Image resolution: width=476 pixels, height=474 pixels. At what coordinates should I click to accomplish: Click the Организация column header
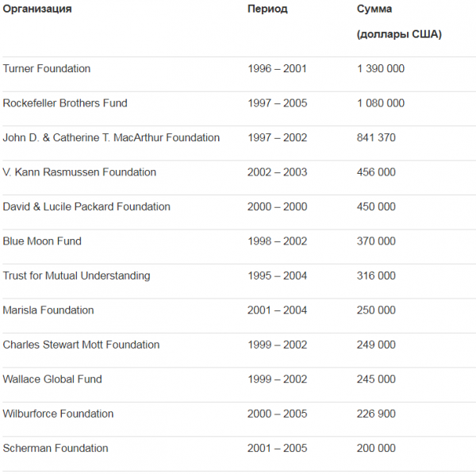37,10
